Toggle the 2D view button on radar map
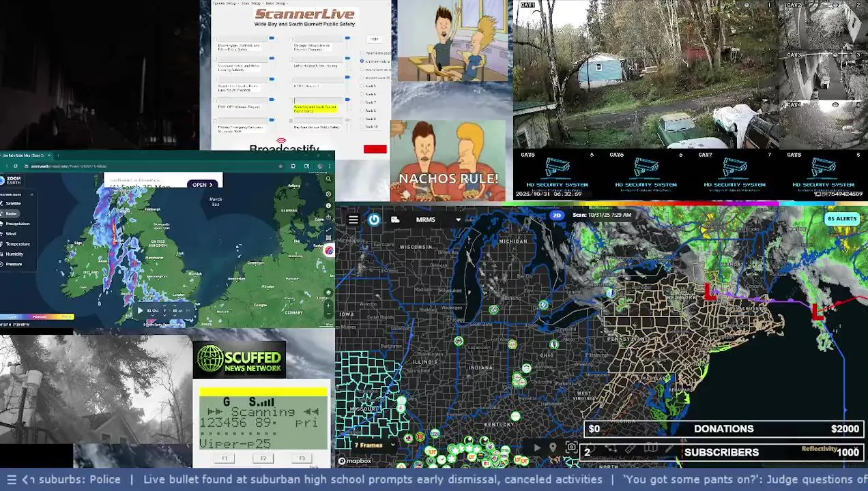This screenshot has width=868, height=491. [x=557, y=215]
